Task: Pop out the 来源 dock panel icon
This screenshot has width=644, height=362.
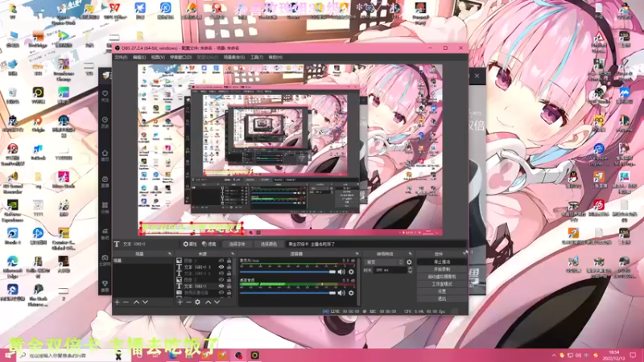Action: tap(233, 253)
